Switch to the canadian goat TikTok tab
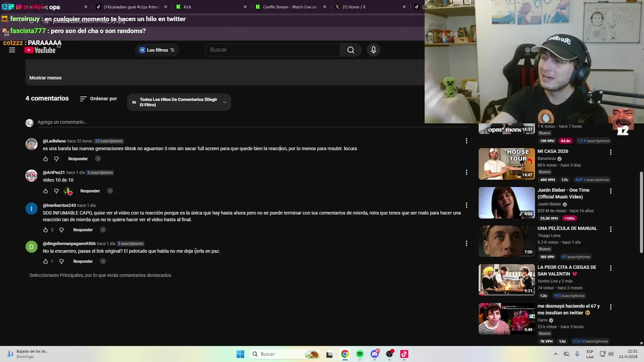Viewport: 644px width, 362px height. click(x=131, y=7)
